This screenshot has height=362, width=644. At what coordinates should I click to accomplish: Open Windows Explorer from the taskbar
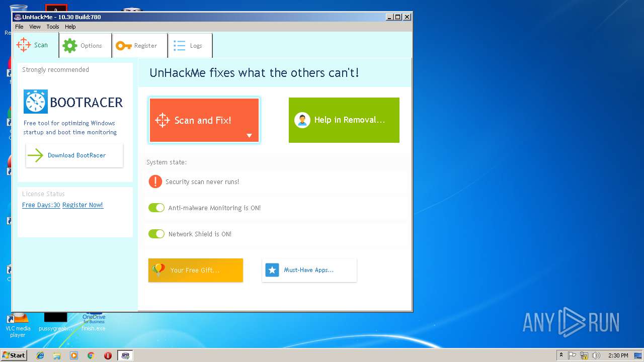(x=57, y=355)
